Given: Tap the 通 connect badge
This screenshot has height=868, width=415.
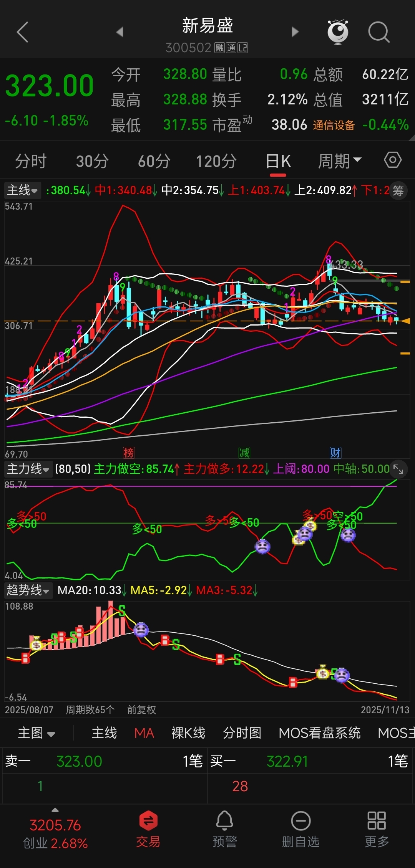Looking at the screenshot, I should coord(231,48).
